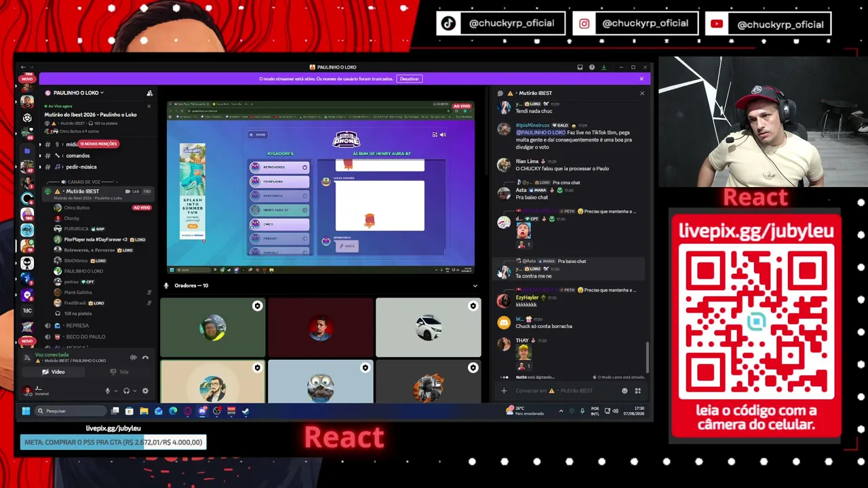Toggle headphone deafen in user panel
This screenshot has width=868, height=488.
126,391
